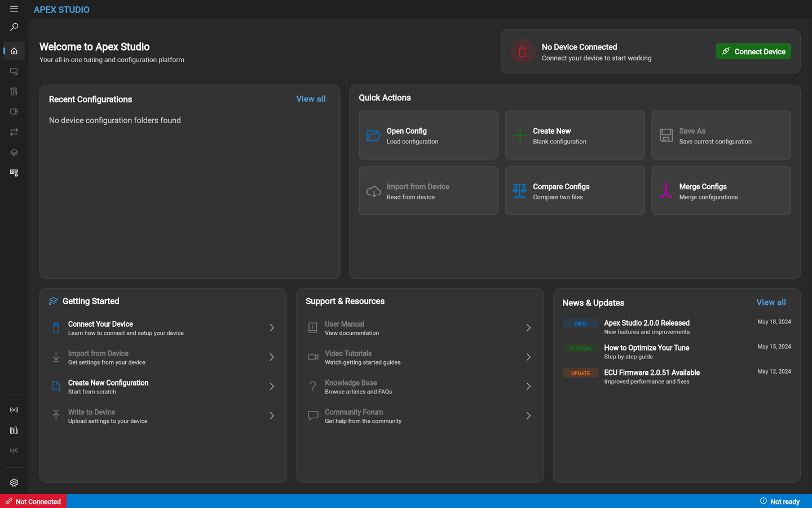Screen dimensions: 812x508
Task: Click the balance scale icon on Compare Configs
Action: pyautogui.click(x=520, y=191)
